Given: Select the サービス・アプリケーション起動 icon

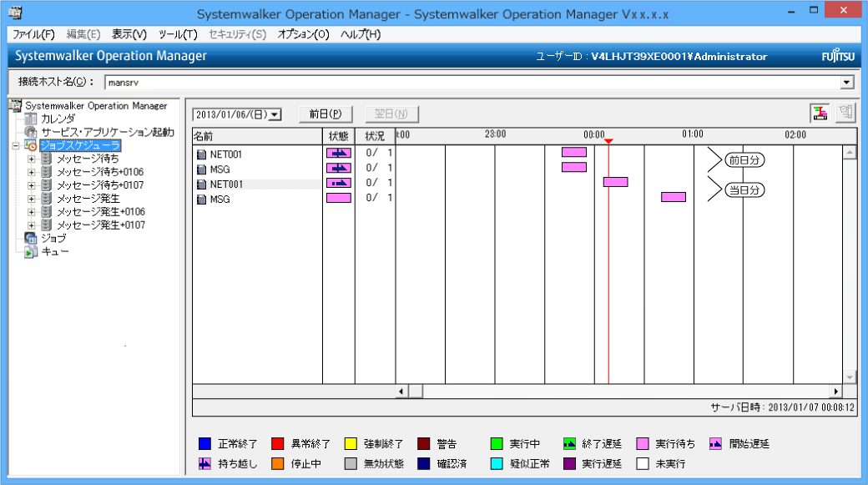Looking at the screenshot, I should 32,132.
